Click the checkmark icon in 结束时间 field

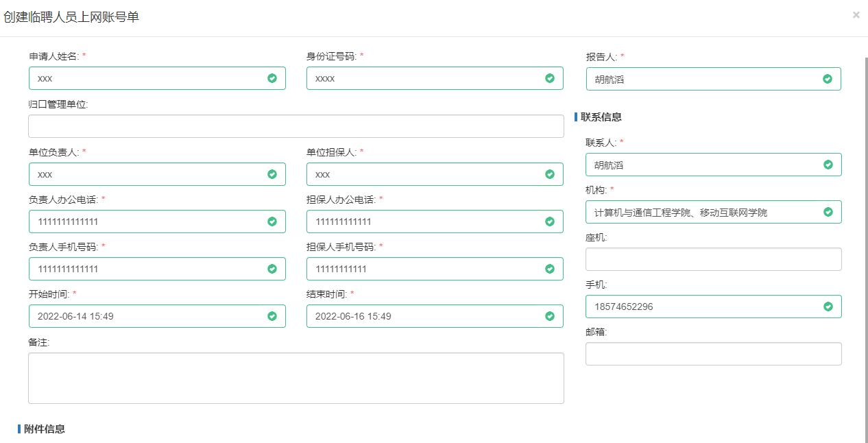[550, 316]
